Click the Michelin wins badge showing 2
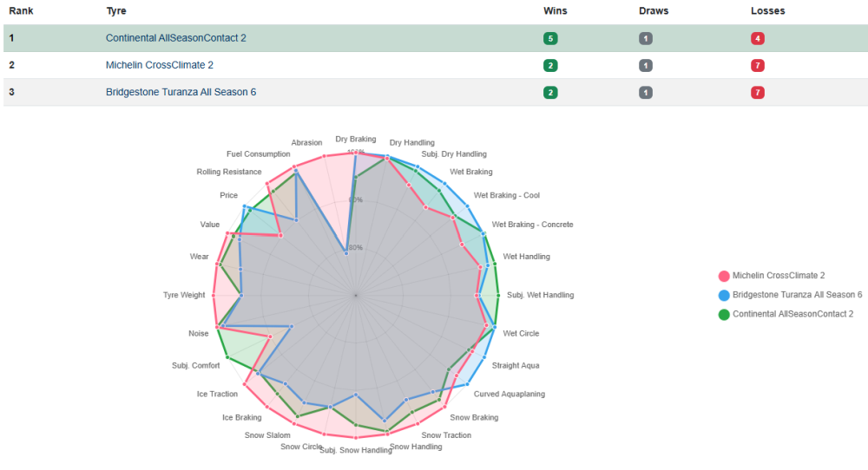Image resolution: width=868 pixels, height=470 pixels. click(x=550, y=66)
